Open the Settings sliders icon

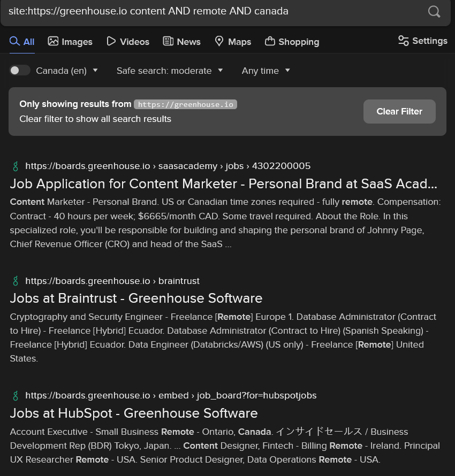pyautogui.click(x=404, y=41)
